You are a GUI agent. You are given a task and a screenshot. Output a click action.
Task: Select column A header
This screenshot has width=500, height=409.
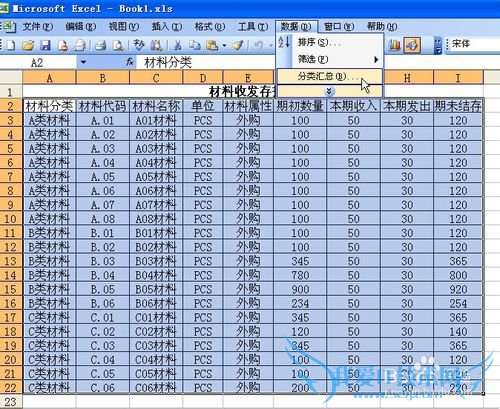[x=49, y=78]
